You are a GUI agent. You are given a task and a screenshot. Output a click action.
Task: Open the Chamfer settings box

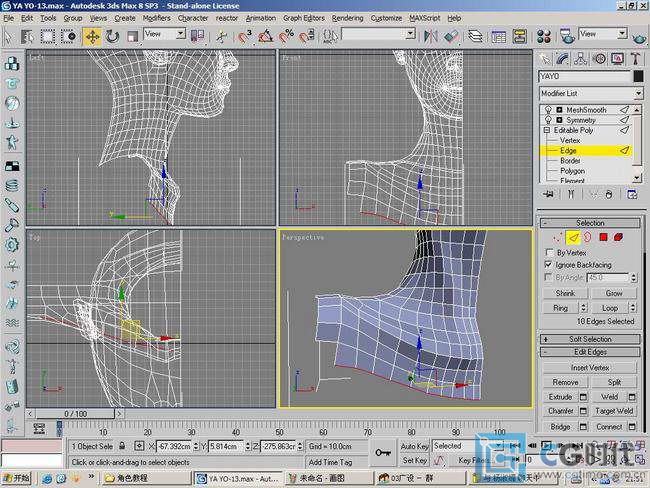pyautogui.click(x=583, y=411)
